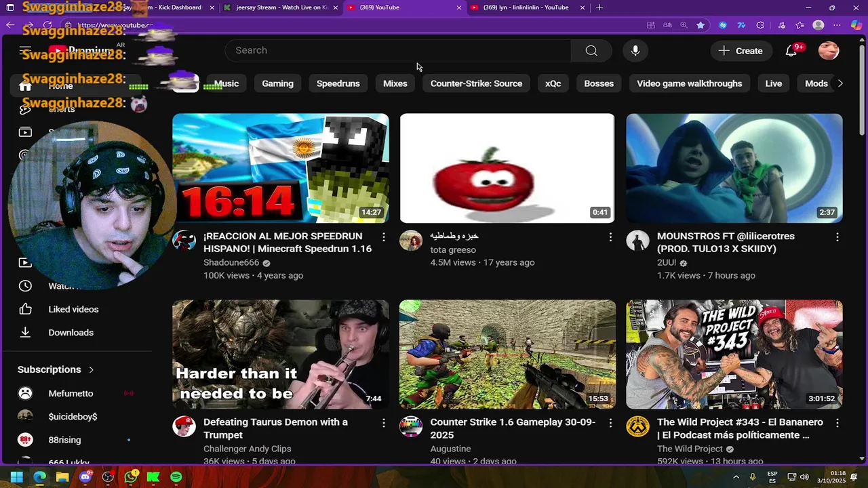Open Shadoune666 channel avatar
This screenshot has width=868, height=488.
tap(184, 241)
